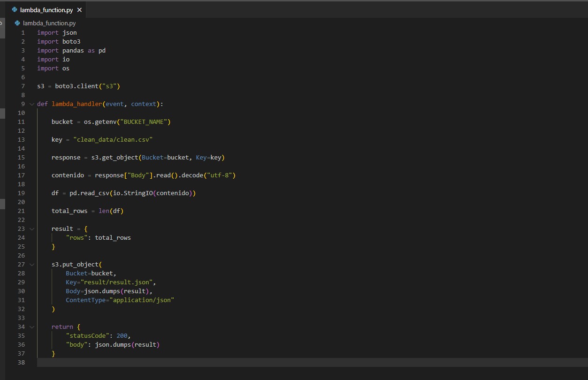Select the lambda_function.py editor tab

tap(46, 10)
